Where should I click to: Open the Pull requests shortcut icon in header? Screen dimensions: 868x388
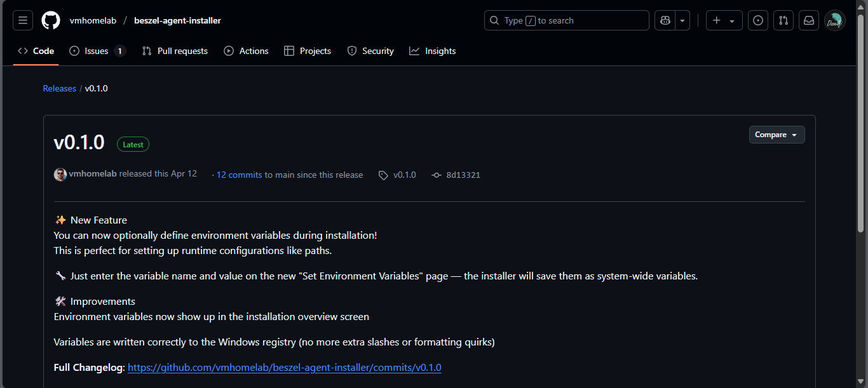click(783, 20)
